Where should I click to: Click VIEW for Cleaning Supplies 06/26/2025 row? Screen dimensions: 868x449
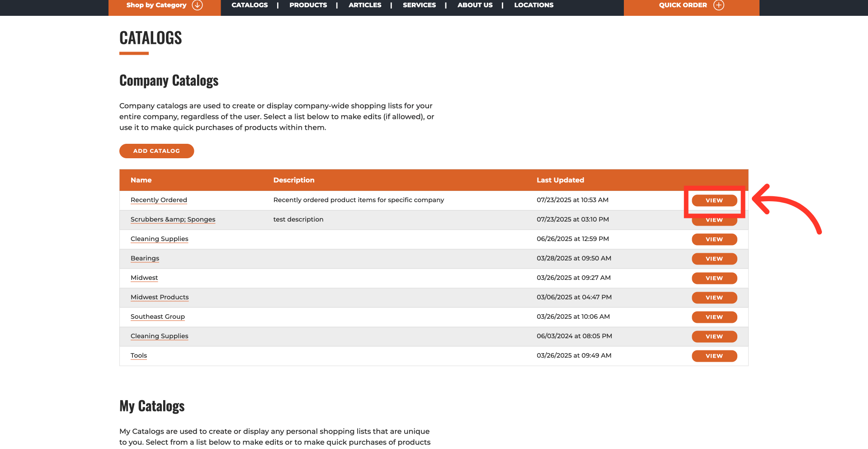[714, 239]
